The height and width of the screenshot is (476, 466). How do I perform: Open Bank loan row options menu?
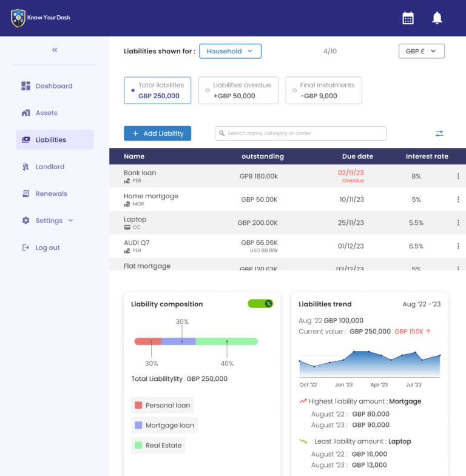coord(458,176)
